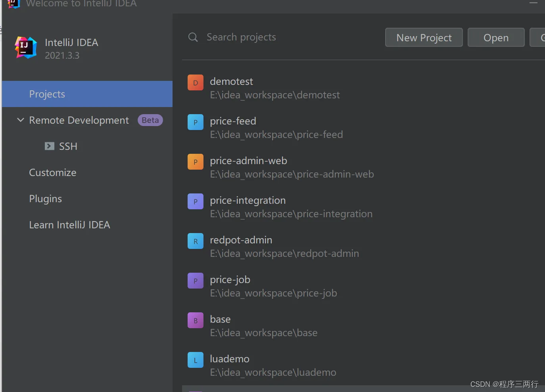This screenshot has width=545, height=392.
Task: Focus the Search projects field
Action: (x=241, y=37)
